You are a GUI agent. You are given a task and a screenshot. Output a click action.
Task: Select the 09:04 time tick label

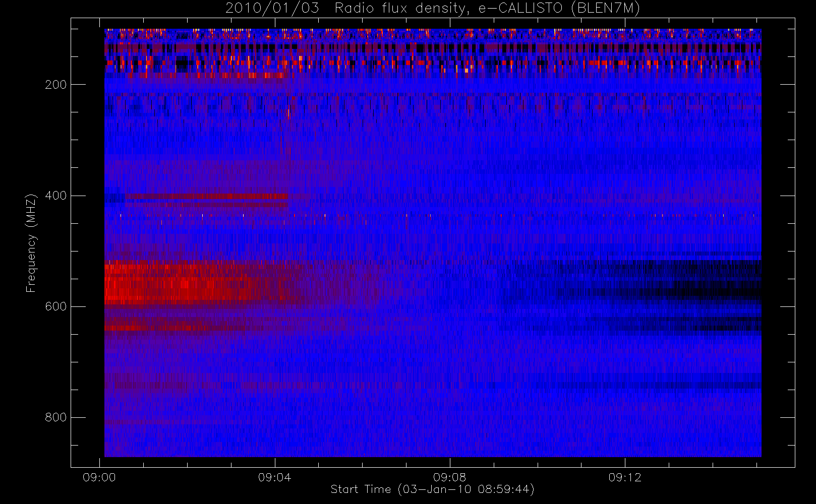[274, 477]
